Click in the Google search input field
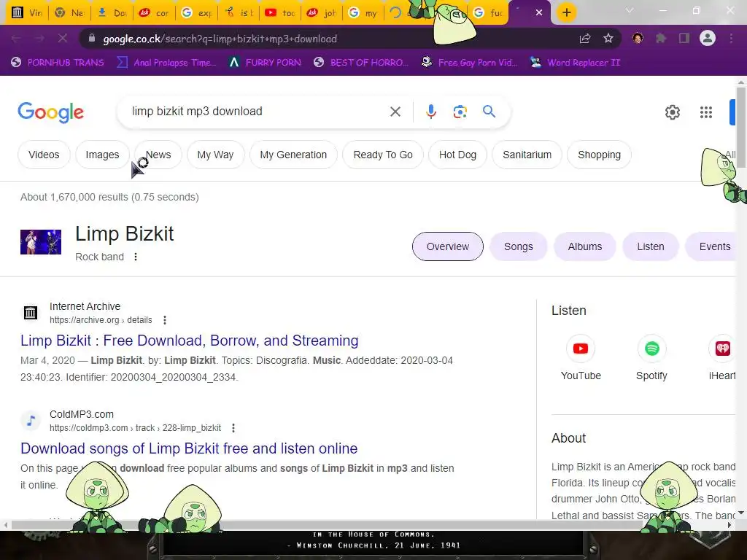 pos(258,112)
